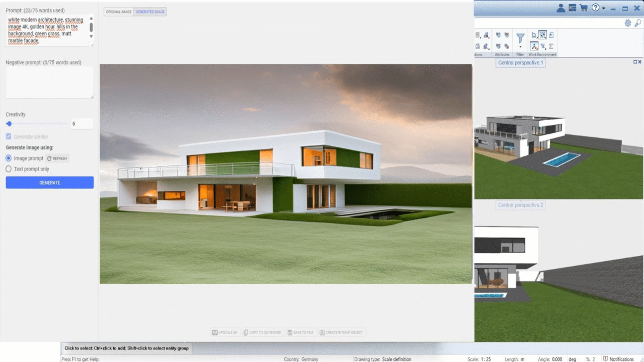Image resolution: width=644 pixels, height=362 pixels.
Task: Toggle the Generate similar checkbox
Action: coord(9,136)
